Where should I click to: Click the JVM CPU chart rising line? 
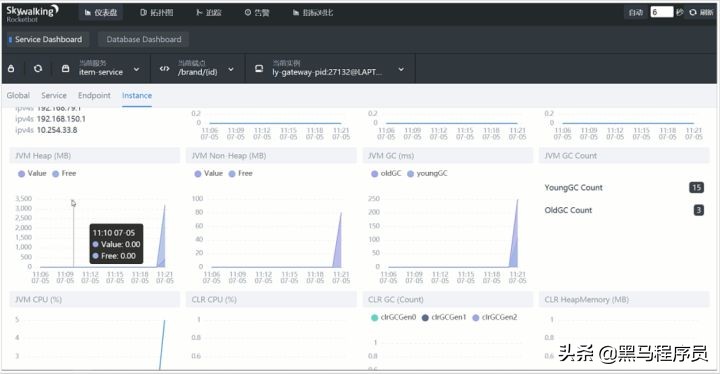(x=162, y=345)
